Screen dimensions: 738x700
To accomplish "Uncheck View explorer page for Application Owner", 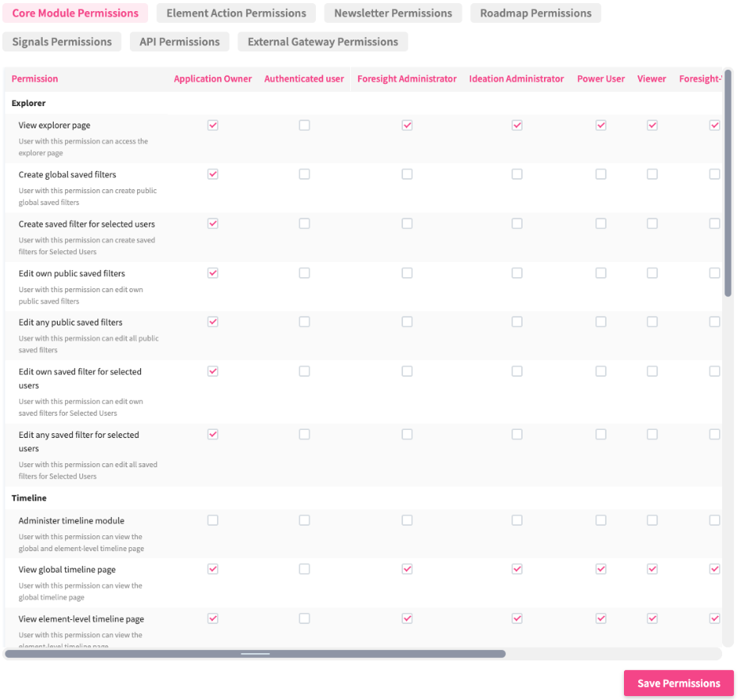I will coord(212,125).
